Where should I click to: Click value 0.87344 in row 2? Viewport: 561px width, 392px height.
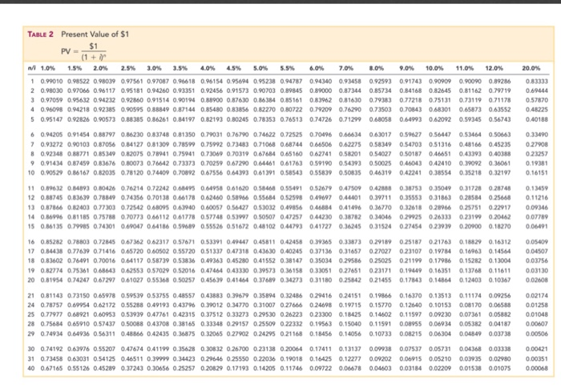[x=350, y=91]
